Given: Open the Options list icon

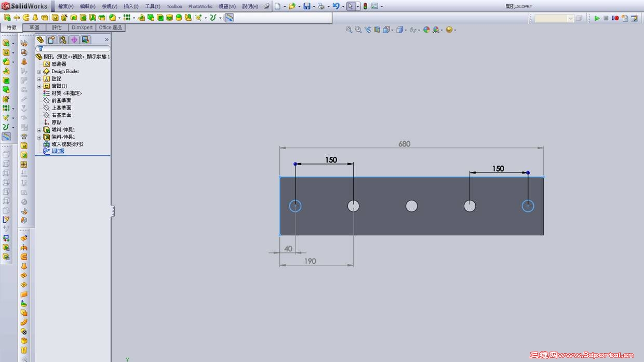Looking at the screenshot, I should (x=374, y=6).
